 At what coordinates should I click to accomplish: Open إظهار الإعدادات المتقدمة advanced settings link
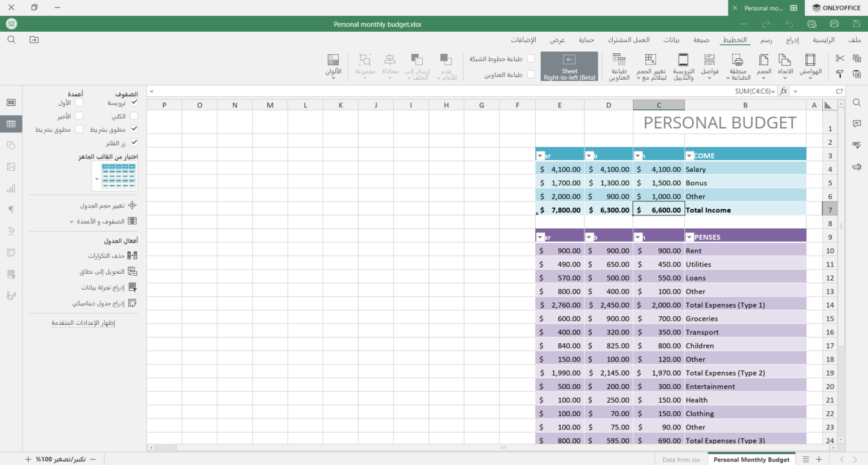coord(83,323)
